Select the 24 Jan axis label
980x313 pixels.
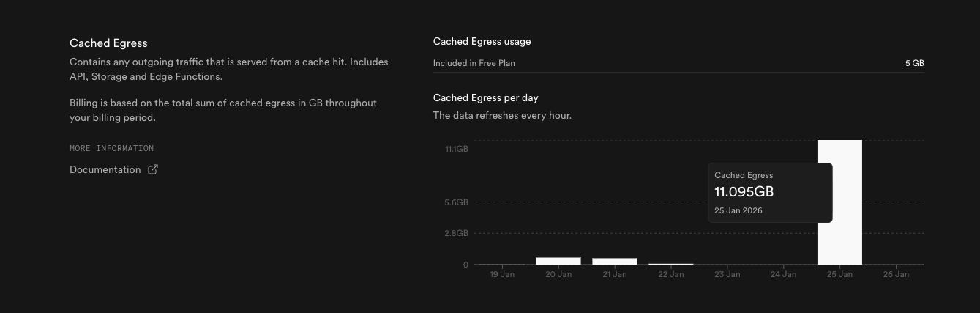(783, 275)
